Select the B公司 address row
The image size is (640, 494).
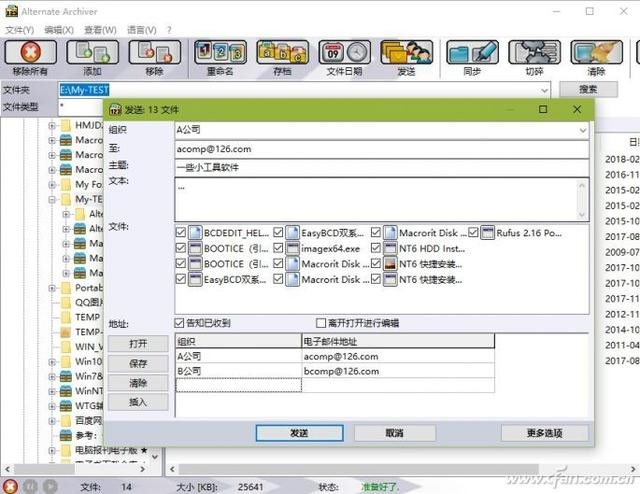click(x=335, y=371)
